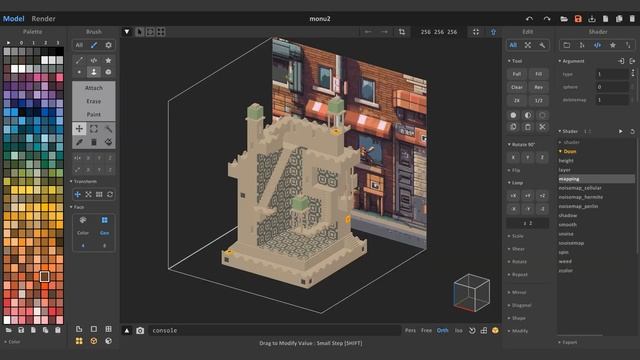Select the marquee box select tool
Viewport: 640px width, 360px height.
pos(94,129)
